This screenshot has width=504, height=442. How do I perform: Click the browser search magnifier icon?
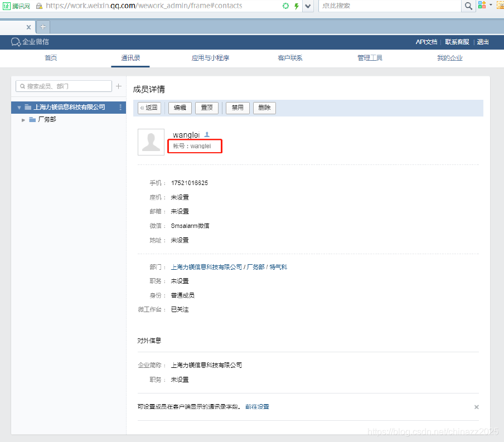pyautogui.click(x=468, y=6)
